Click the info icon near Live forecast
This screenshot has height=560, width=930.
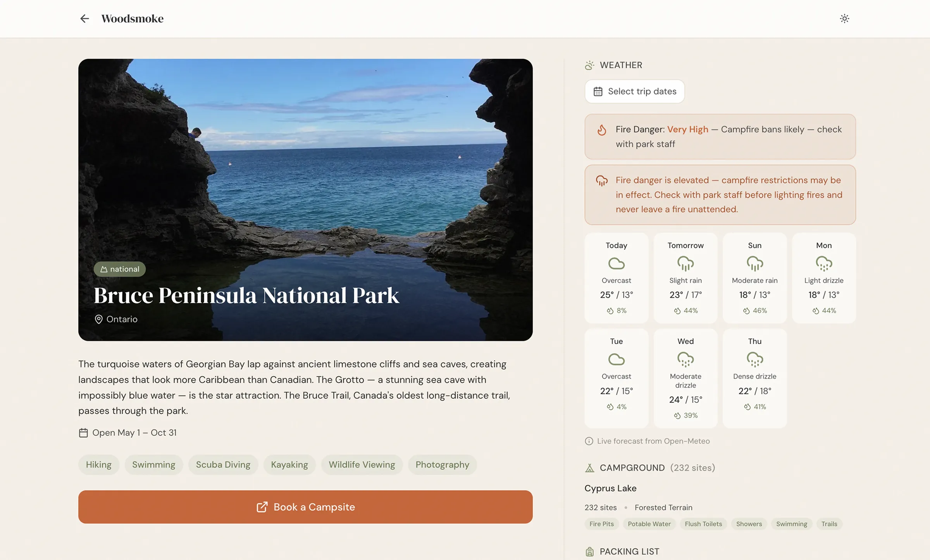(x=589, y=441)
